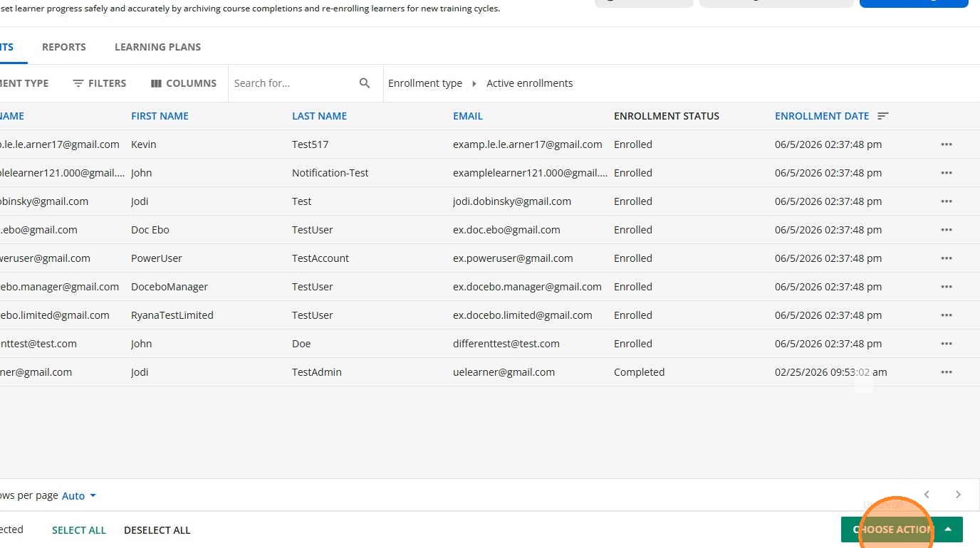Click email ex.docebo.manager@gmail.com in Email column
The height and width of the screenshot is (548, 980).
pos(527,287)
